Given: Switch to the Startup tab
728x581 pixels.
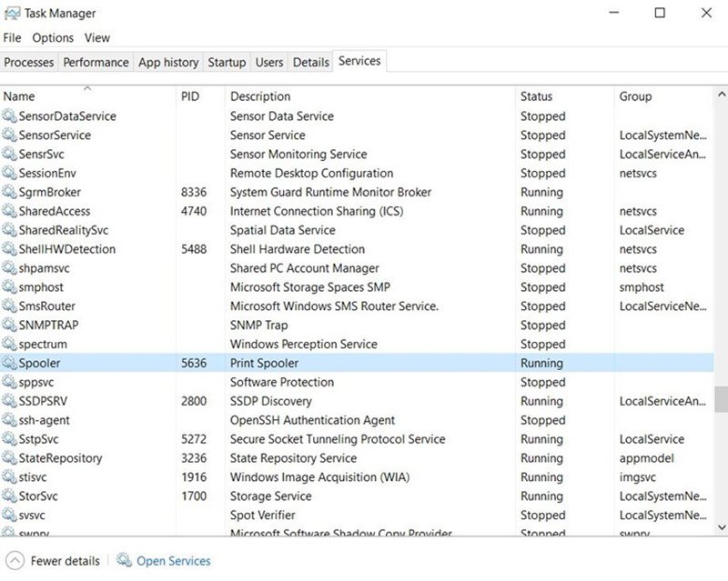Looking at the screenshot, I should click(227, 62).
